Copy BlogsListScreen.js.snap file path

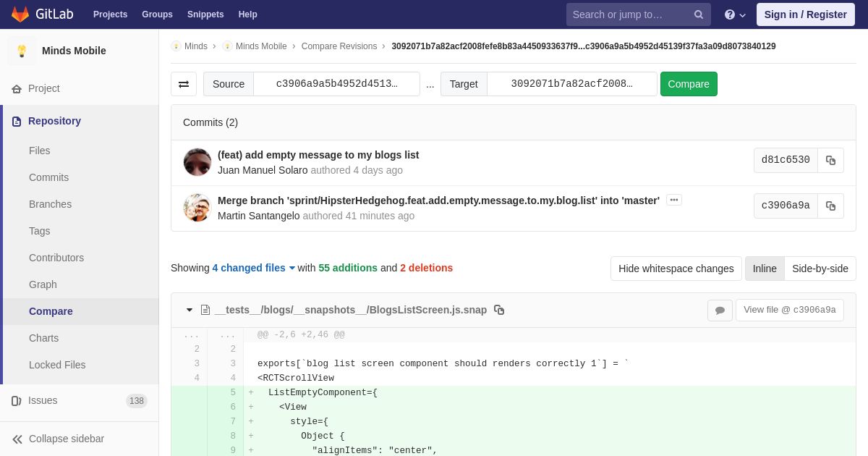(499, 310)
